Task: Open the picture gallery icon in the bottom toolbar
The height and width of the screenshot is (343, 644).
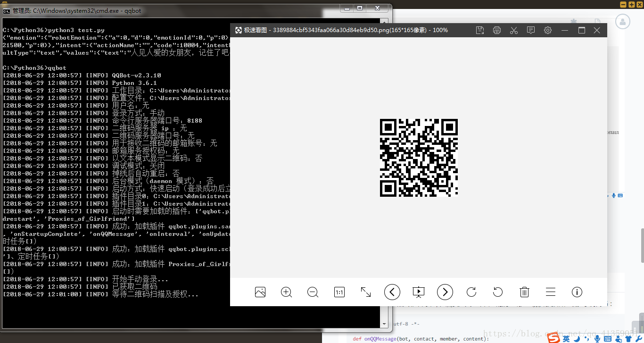Action: click(x=260, y=292)
